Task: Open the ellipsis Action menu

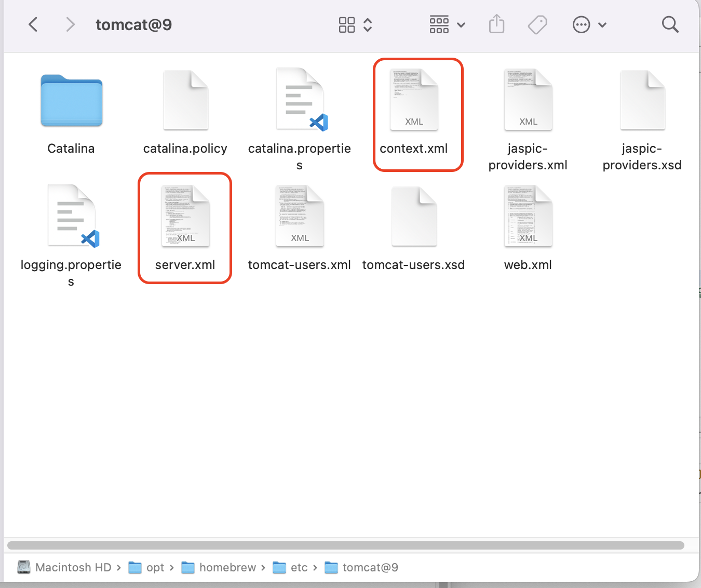Action: 581,24
